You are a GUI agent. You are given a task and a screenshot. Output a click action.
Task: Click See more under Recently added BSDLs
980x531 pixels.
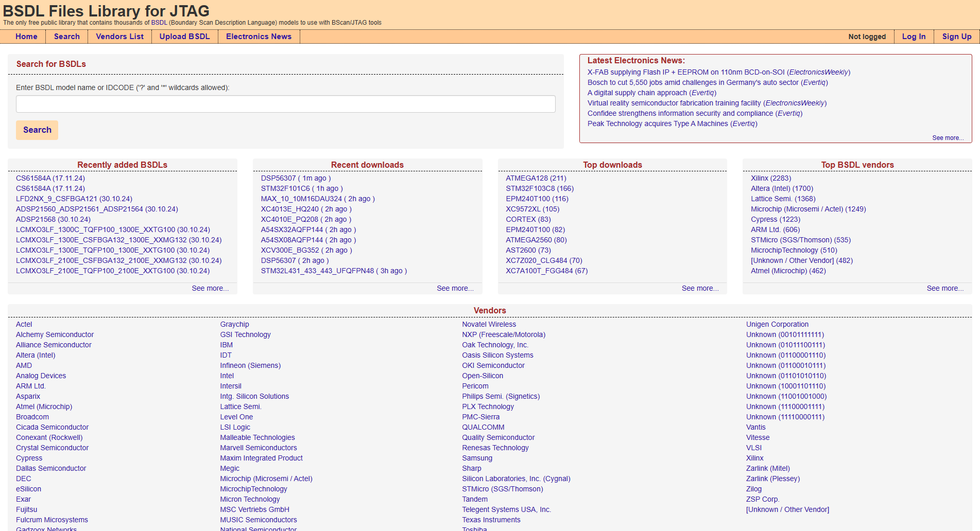[210, 288]
